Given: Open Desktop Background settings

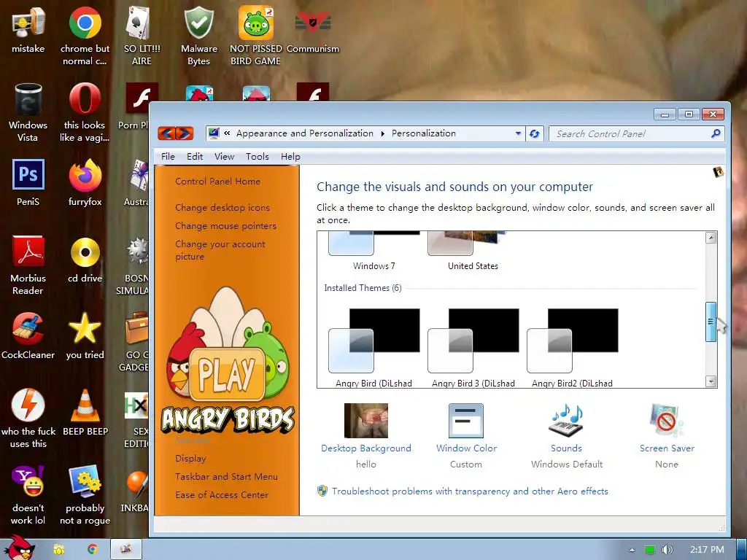Looking at the screenshot, I should 366,436.
